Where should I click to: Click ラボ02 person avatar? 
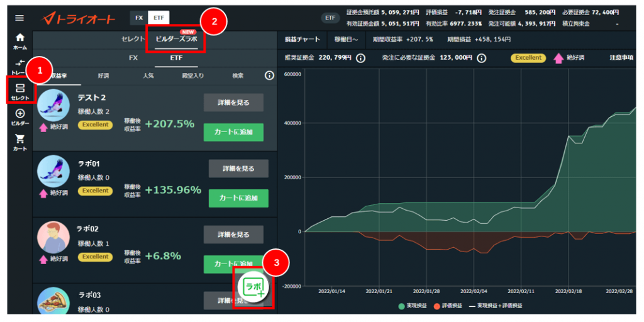coord(53,237)
